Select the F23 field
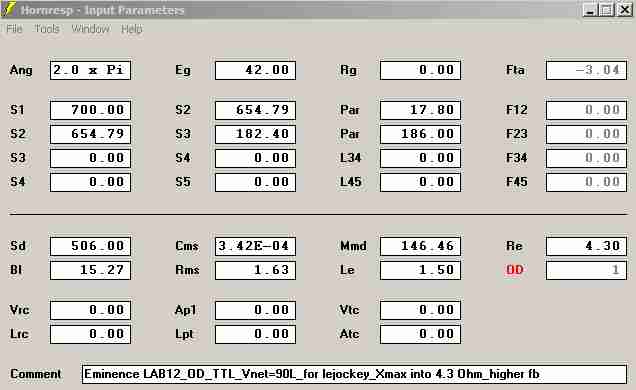 click(587, 134)
